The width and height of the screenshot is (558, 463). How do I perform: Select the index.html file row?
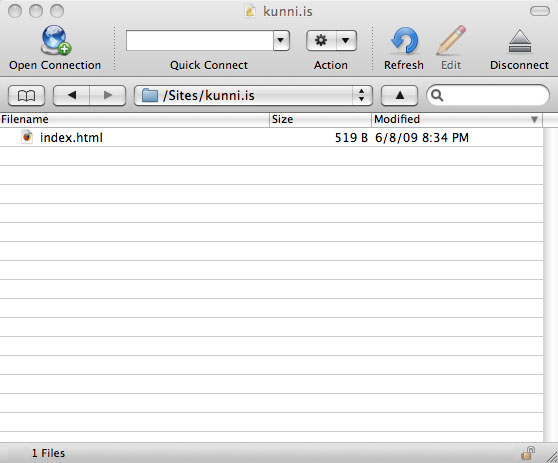[272, 137]
